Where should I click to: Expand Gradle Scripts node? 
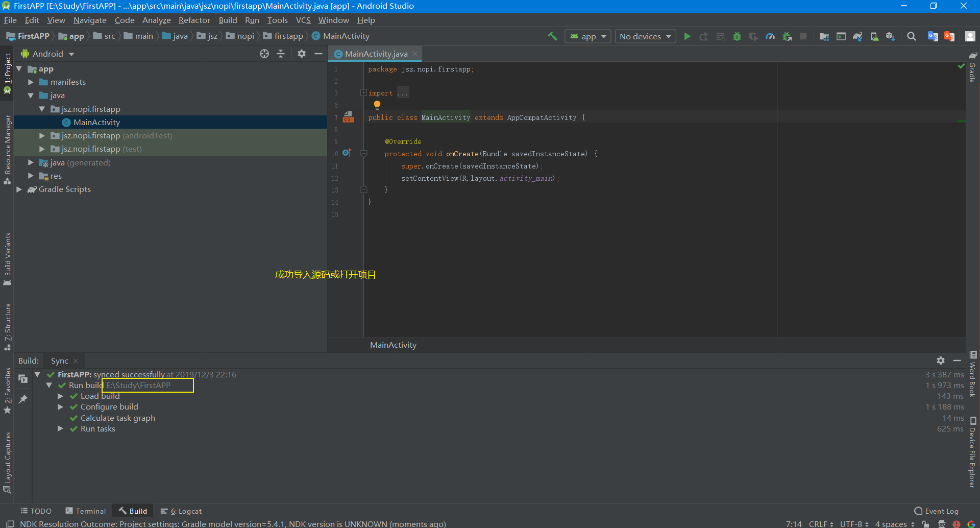(19, 189)
